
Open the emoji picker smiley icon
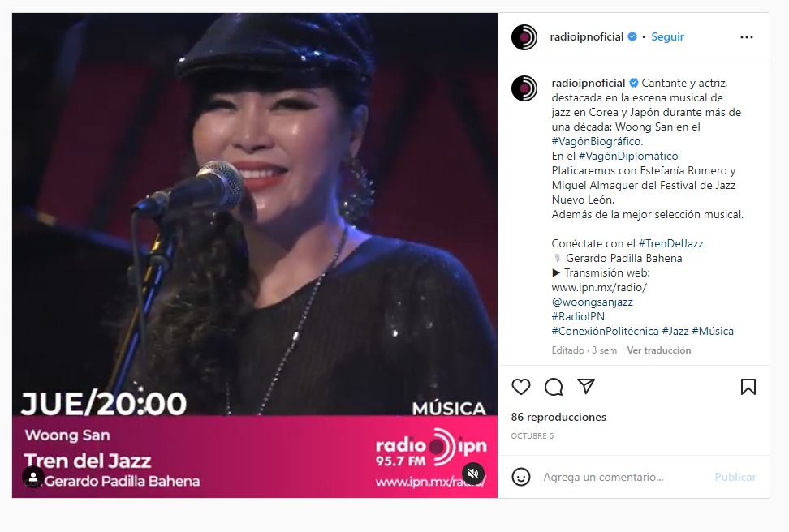click(521, 477)
